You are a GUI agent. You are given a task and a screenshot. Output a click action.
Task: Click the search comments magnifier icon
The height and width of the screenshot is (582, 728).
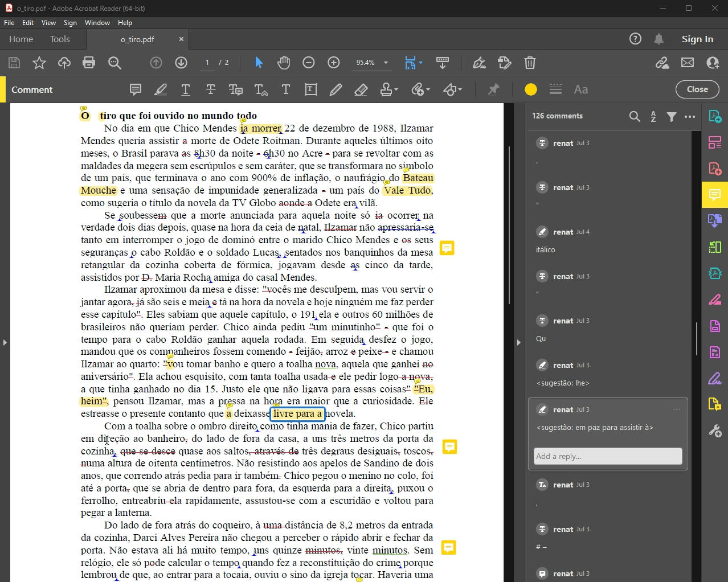point(634,116)
